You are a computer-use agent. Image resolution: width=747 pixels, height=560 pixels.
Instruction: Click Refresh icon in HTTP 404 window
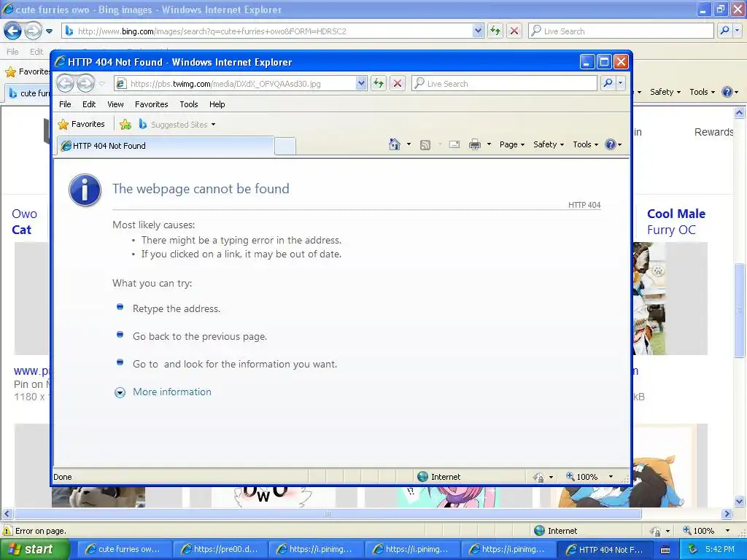(x=379, y=83)
